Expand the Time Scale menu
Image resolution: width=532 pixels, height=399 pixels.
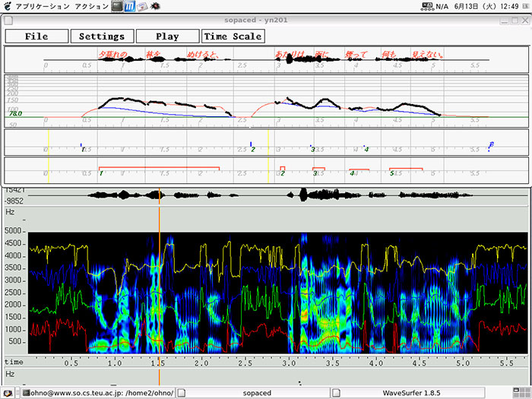click(x=232, y=36)
